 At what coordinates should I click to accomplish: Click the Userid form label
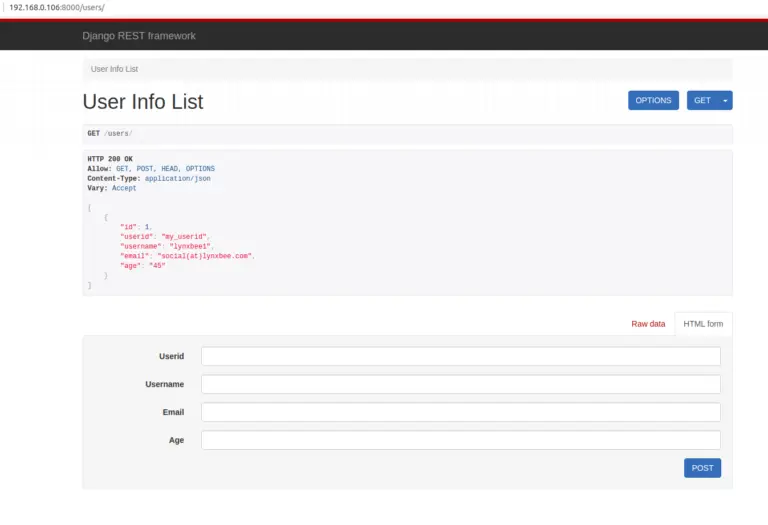[171, 356]
